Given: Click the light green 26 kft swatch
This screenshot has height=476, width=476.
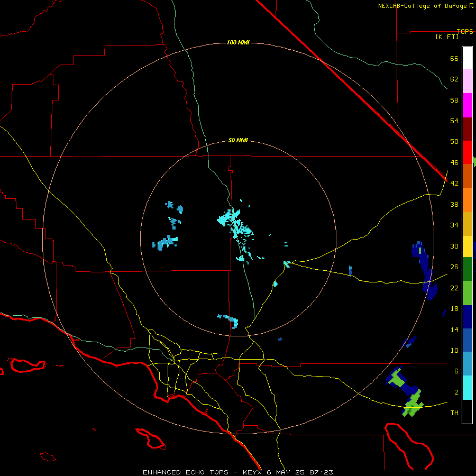Looking at the screenshot, I should [467, 293].
